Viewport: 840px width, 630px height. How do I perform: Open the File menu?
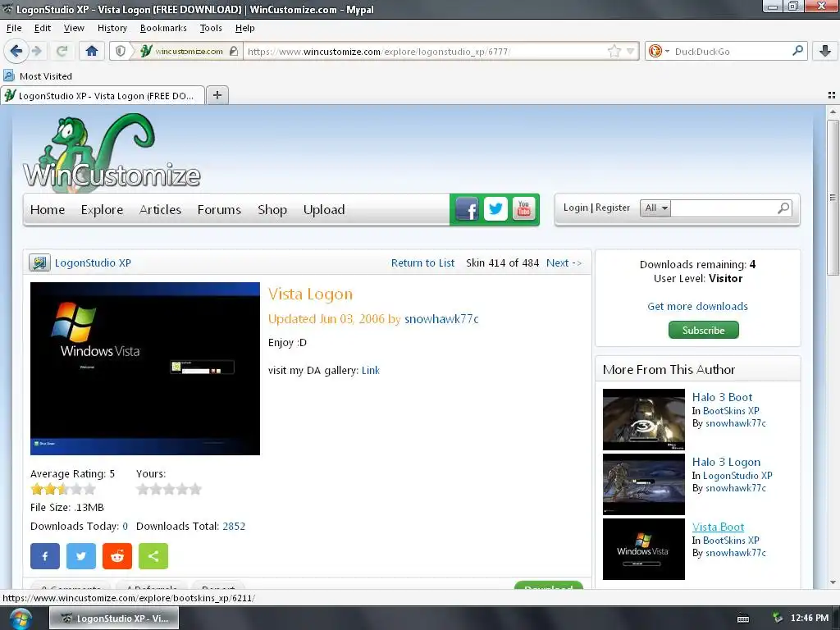[x=14, y=28]
